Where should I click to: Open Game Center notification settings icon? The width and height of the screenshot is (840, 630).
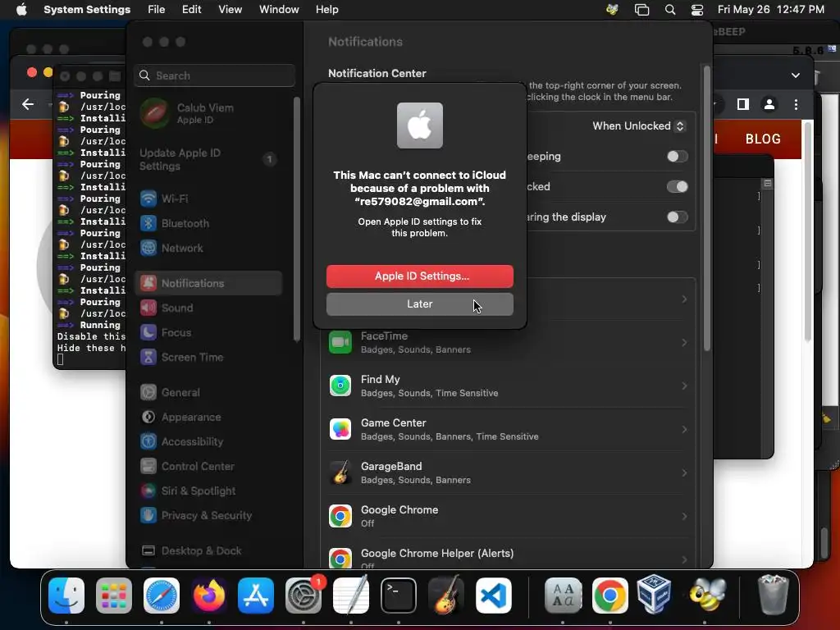click(x=340, y=429)
